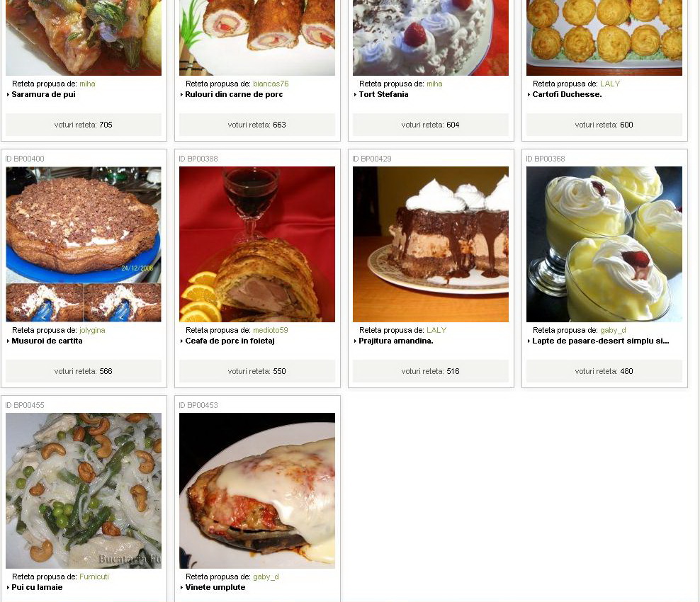Image resolution: width=700 pixels, height=602 pixels.
Task: Visit author medioto59's profile link
Action: coord(270,330)
